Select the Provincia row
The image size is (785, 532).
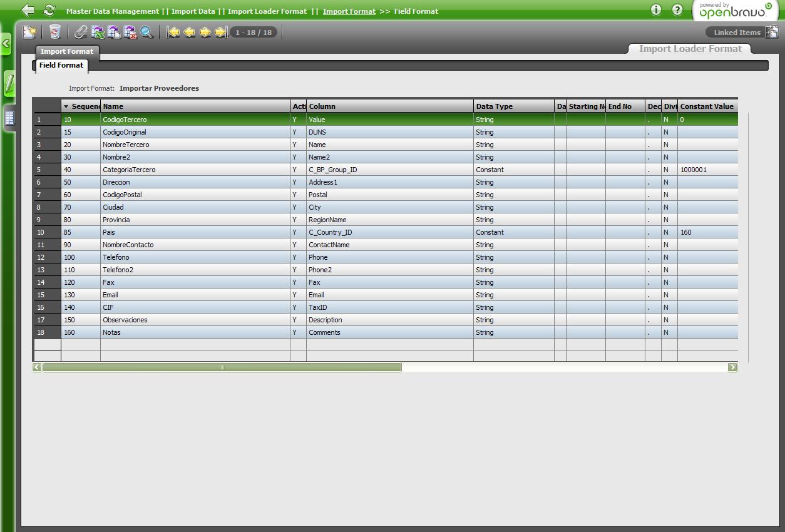point(386,220)
